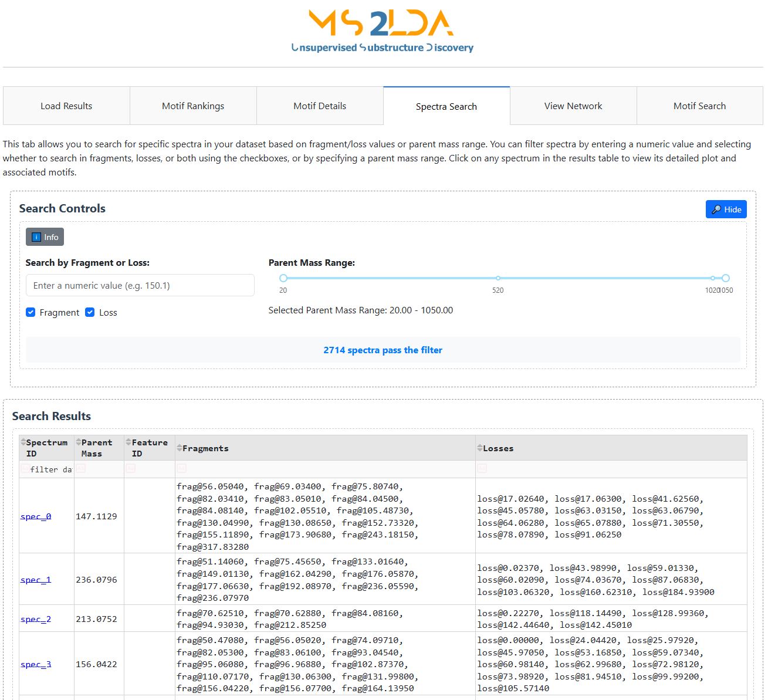Sort by Parent Mass column arrows
This screenshot has width=768, height=700.
[79, 442]
